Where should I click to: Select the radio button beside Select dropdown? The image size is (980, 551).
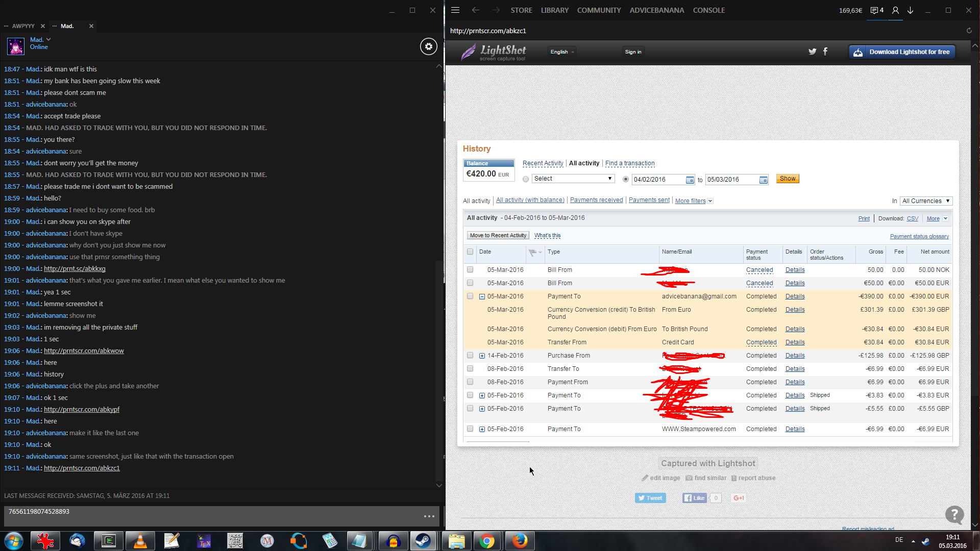[526, 179]
